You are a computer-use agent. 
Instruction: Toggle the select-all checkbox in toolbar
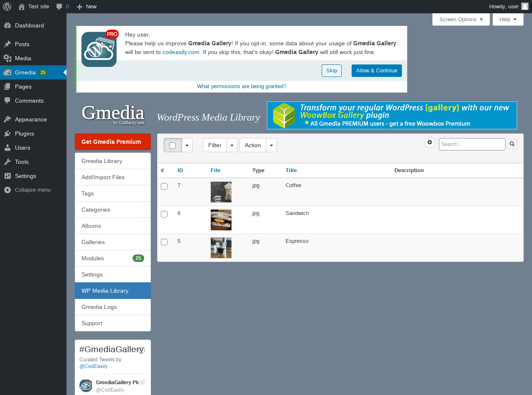(173, 145)
